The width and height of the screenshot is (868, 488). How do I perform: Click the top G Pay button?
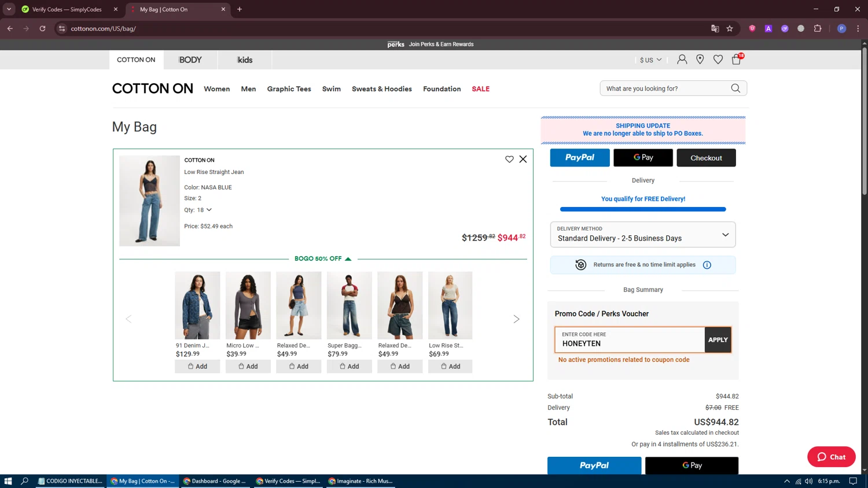point(643,158)
